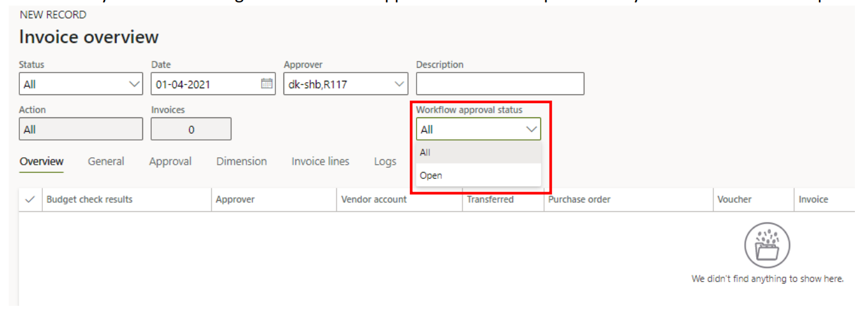This screenshot has width=868, height=317.
Task: Go to the Dimension tab
Action: pyautogui.click(x=241, y=162)
